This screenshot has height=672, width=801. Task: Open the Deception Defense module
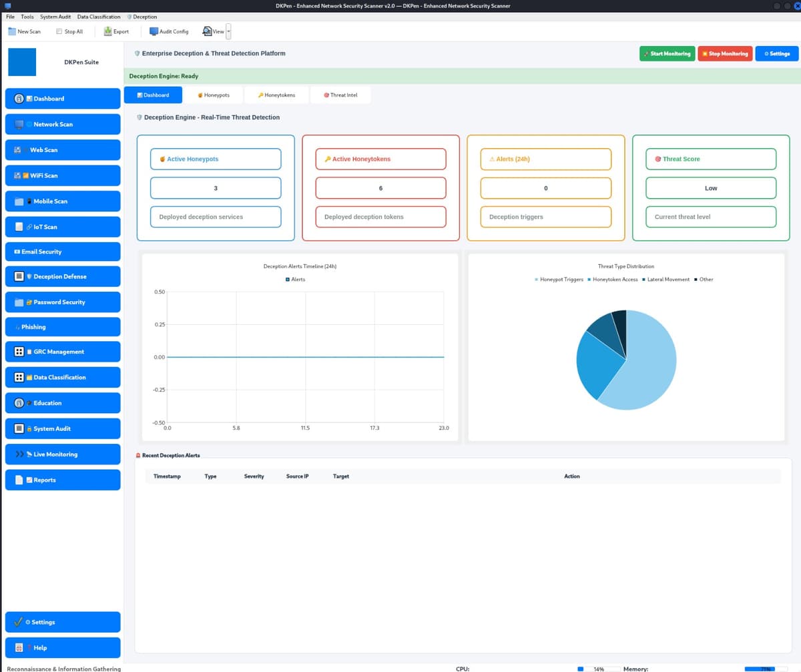(x=63, y=276)
